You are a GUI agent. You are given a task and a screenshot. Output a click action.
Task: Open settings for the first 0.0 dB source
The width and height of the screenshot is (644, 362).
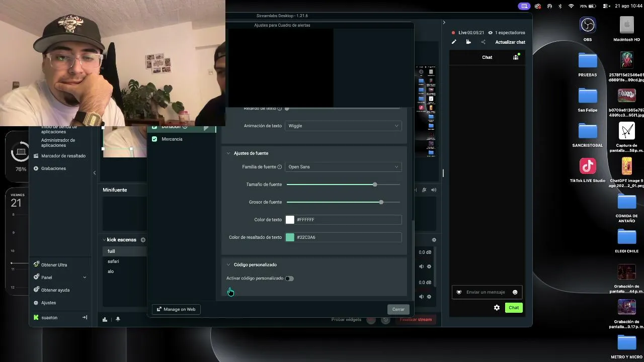429,266
